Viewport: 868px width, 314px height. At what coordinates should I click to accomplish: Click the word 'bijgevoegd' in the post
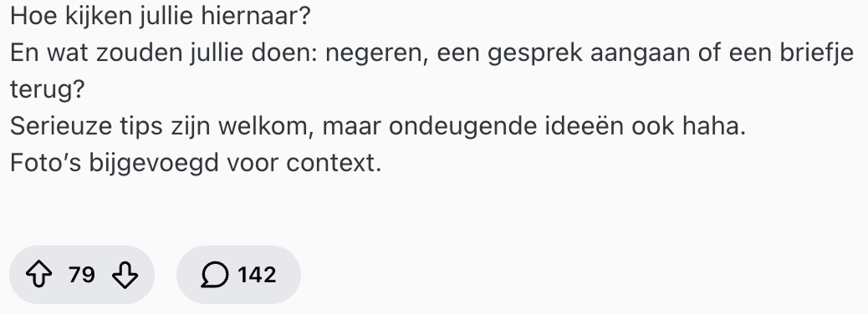[x=154, y=163]
